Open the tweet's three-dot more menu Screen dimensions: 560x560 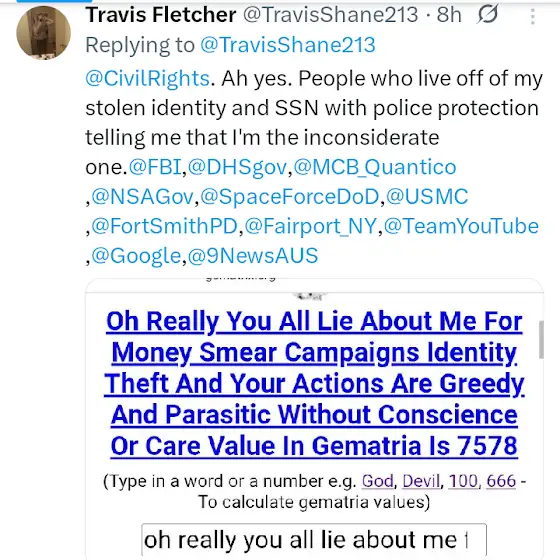pyautogui.click(x=532, y=16)
